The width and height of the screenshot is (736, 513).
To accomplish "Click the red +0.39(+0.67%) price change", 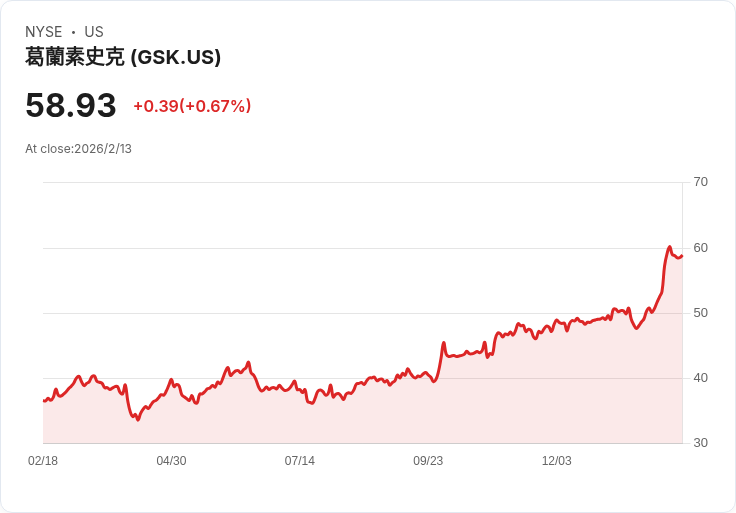I will (x=192, y=106).
